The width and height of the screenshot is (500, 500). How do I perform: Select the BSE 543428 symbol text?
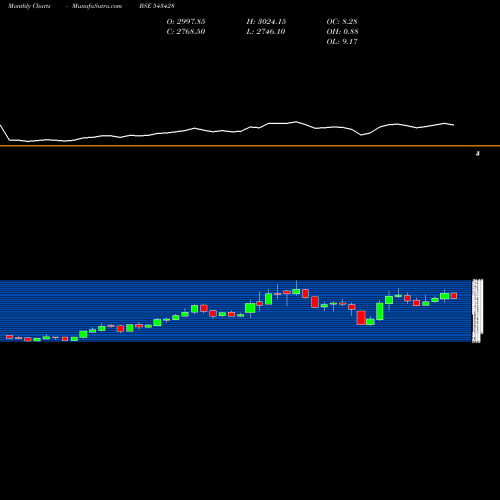click(x=157, y=6)
